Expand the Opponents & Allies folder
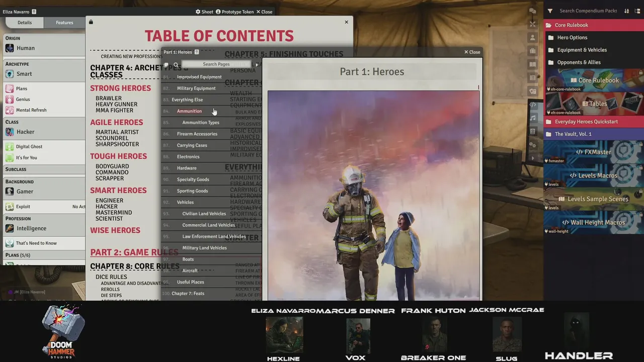The width and height of the screenshot is (644, 362). click(x=594, y=62)
